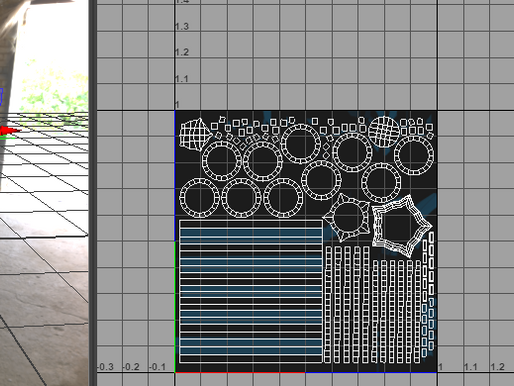Select the round gridded disc UV shell
Image resolution: width=514 pixels, height=386 pixels.
pyautogui.click(x=384, y=131)
